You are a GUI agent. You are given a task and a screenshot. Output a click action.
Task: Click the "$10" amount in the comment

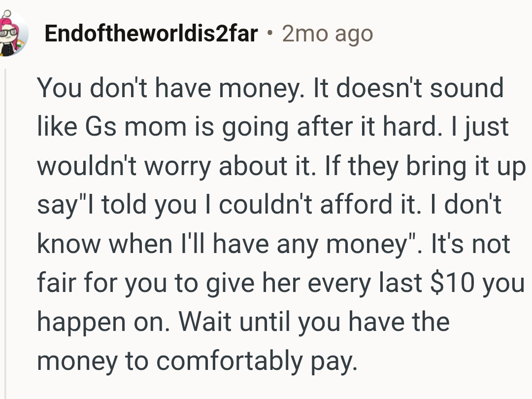(x=449, y=283)
